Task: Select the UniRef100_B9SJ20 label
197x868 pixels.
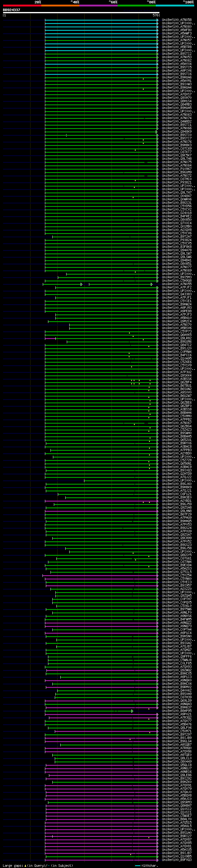Action: (177, 348)
